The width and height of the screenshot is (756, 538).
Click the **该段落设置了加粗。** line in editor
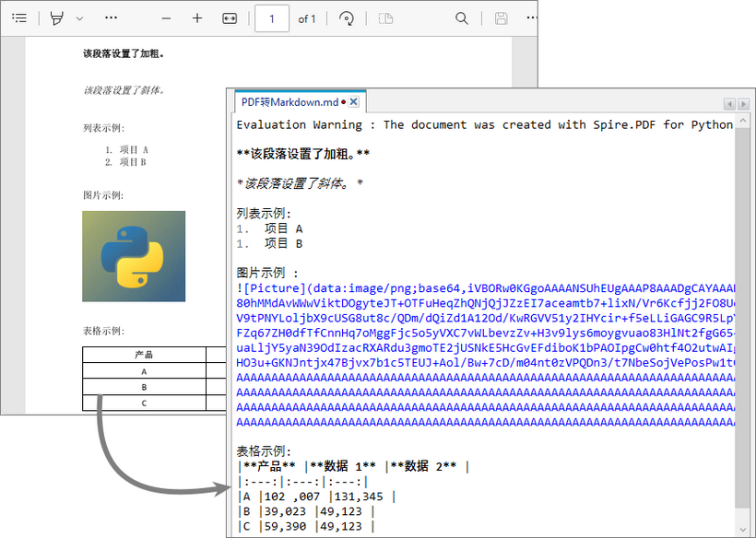(302, 154)
